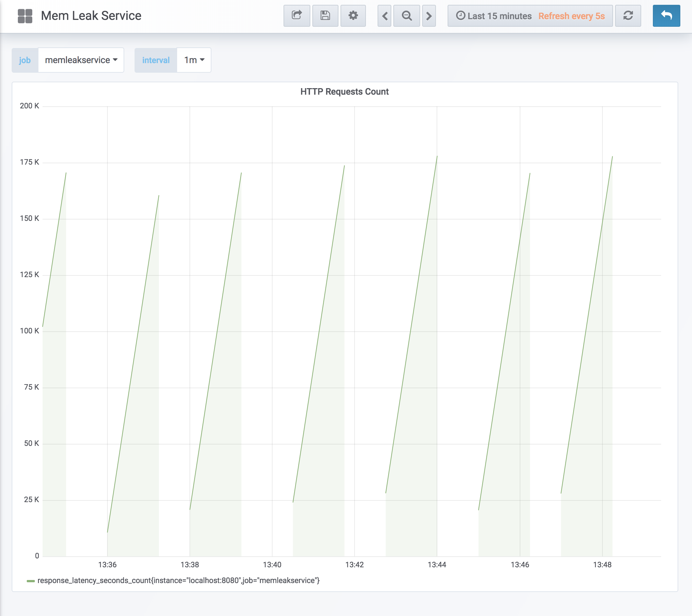The height and width of the screenshot is (616, 692).
Task: Open the HTTP Requests Count panel menu
Action: [x=344, y=92]
